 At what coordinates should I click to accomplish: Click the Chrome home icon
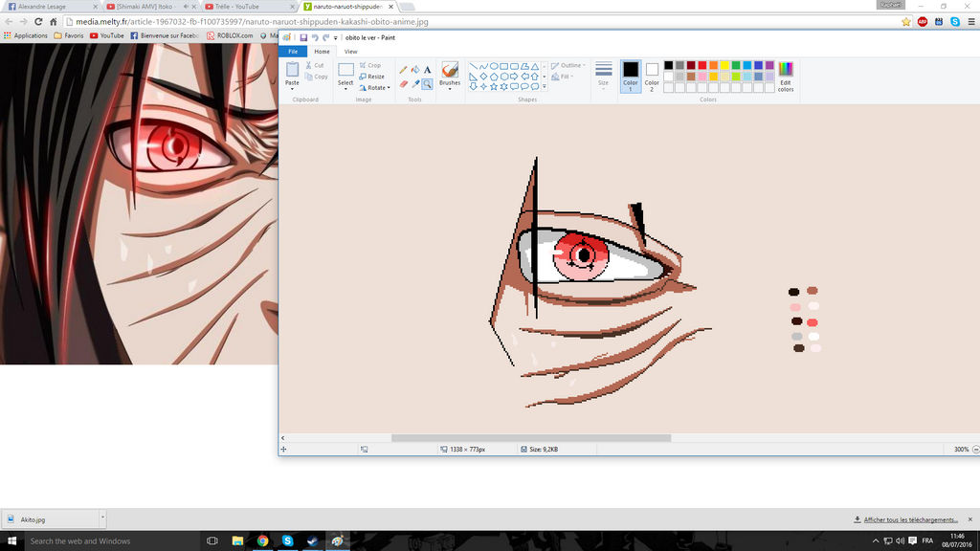(54, 22)
